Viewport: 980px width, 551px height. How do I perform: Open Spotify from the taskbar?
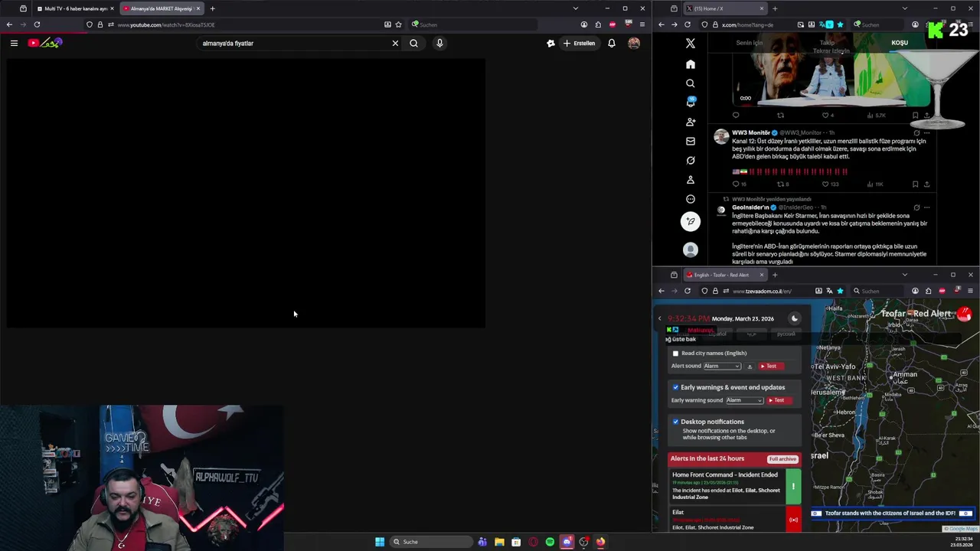(x=550, y=542)
